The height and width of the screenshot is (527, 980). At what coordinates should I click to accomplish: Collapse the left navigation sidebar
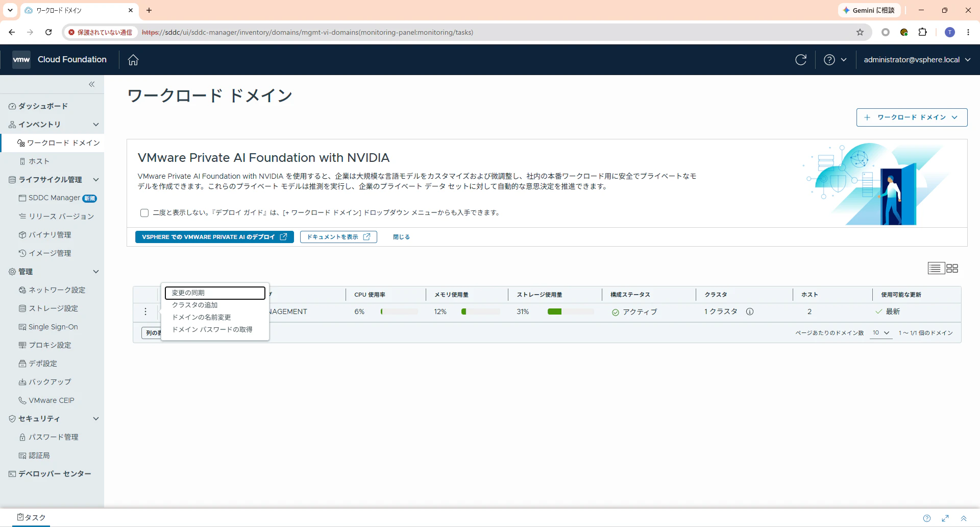92,84
